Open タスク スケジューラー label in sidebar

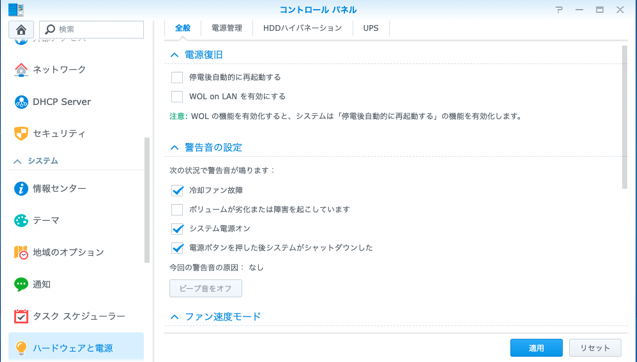[79, 316]
